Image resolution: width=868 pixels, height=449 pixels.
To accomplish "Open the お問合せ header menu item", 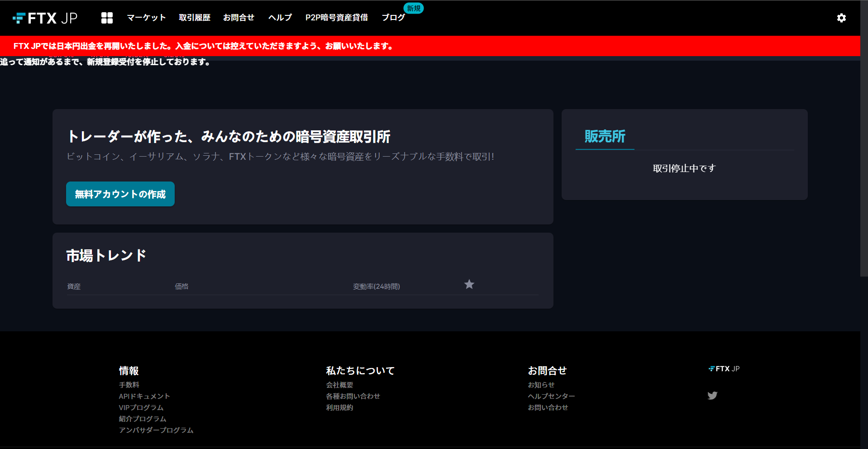I will 239,18.
